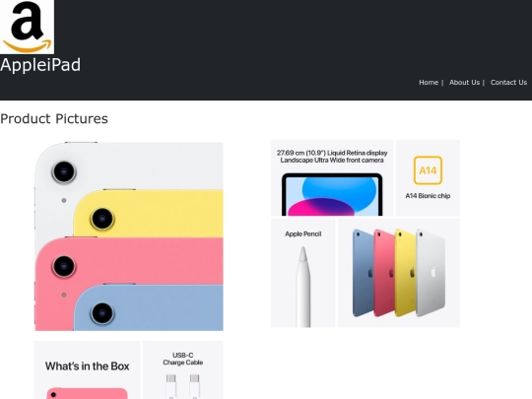Click the Amazon logo
Image resolution: width=532 pixels, height=399 pixels.
(x=27, y=27)
